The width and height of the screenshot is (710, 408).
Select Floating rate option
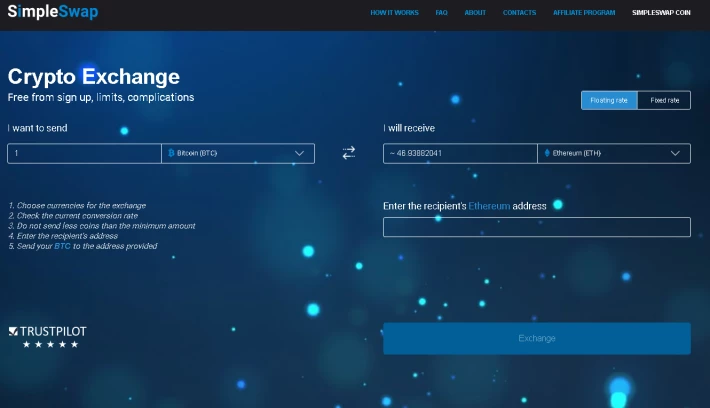tap(609, 100)
